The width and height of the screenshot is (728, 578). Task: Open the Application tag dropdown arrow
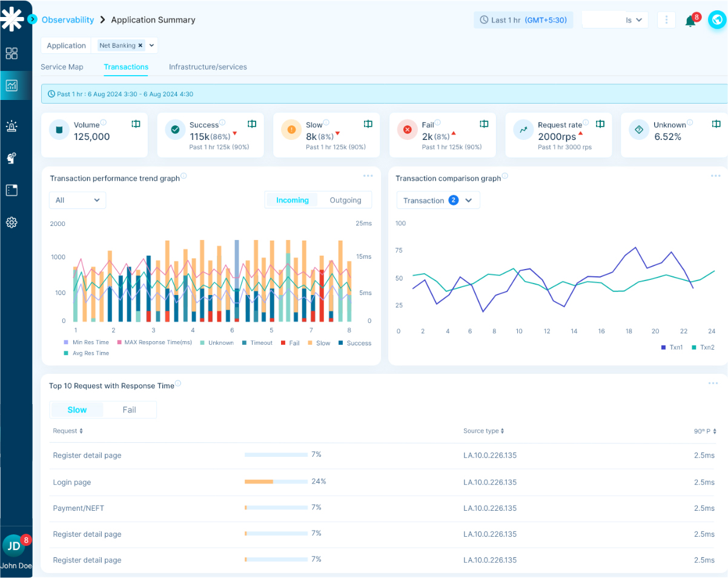(151, 45)
